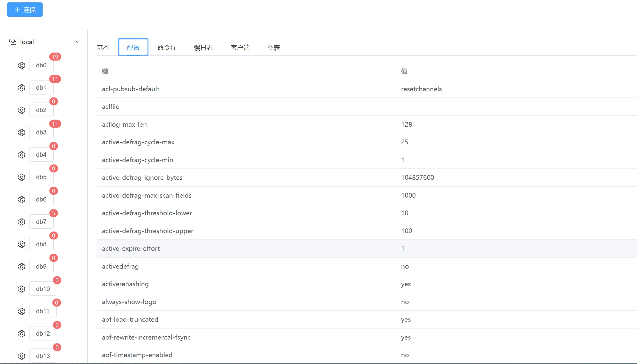Switch to the 基本 tab

point(103,47)
